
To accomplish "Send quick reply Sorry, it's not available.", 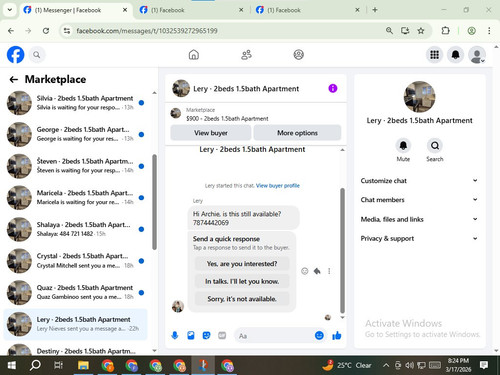I will 242,299.
